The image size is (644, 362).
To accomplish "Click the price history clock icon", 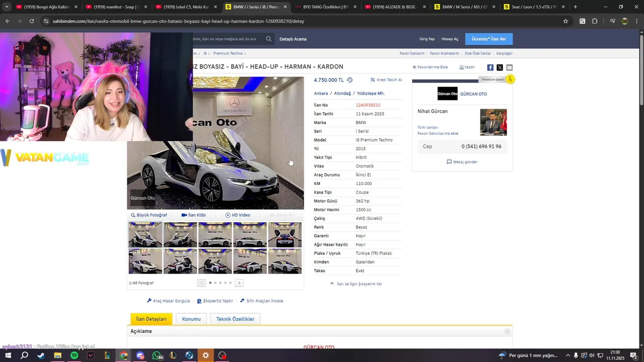I will tap(350, 80).
